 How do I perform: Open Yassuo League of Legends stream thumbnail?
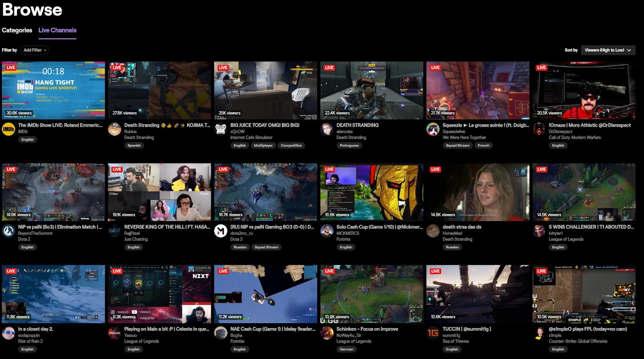(159, 294)
